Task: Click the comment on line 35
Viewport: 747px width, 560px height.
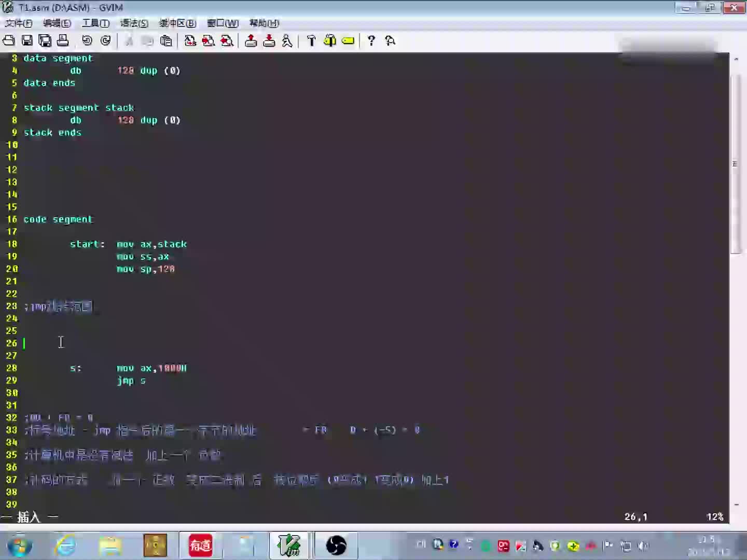Action: (123, 455)
